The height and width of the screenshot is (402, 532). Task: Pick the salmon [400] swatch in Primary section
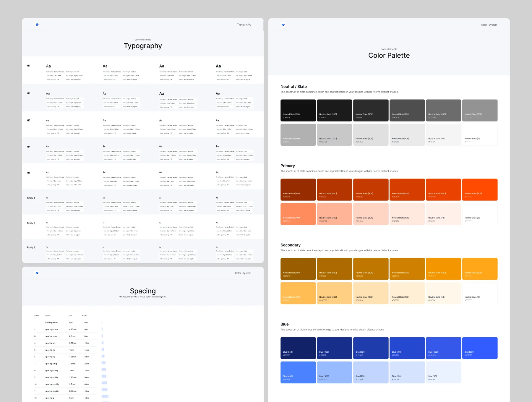(298, 214)
